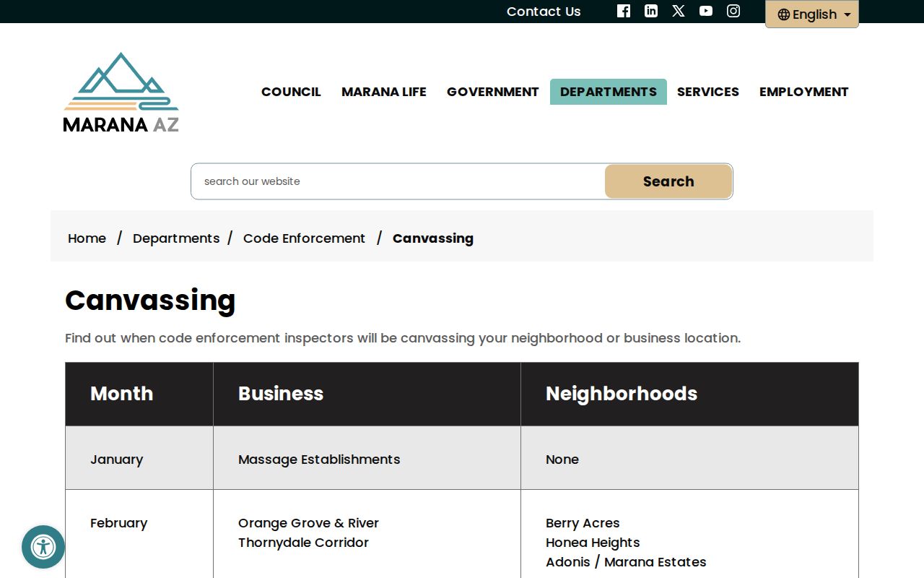The image size is (924, 578).
Task: Open the Employment menu
Action: pyautogui.click(x=804, y=92)
